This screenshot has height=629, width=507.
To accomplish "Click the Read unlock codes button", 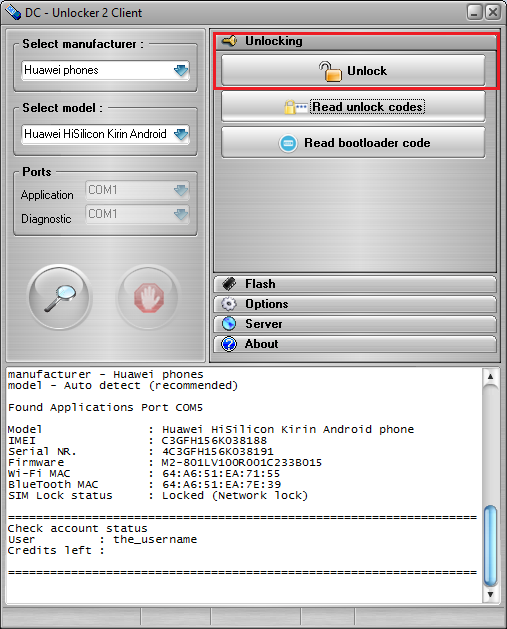I will [353, 107].
